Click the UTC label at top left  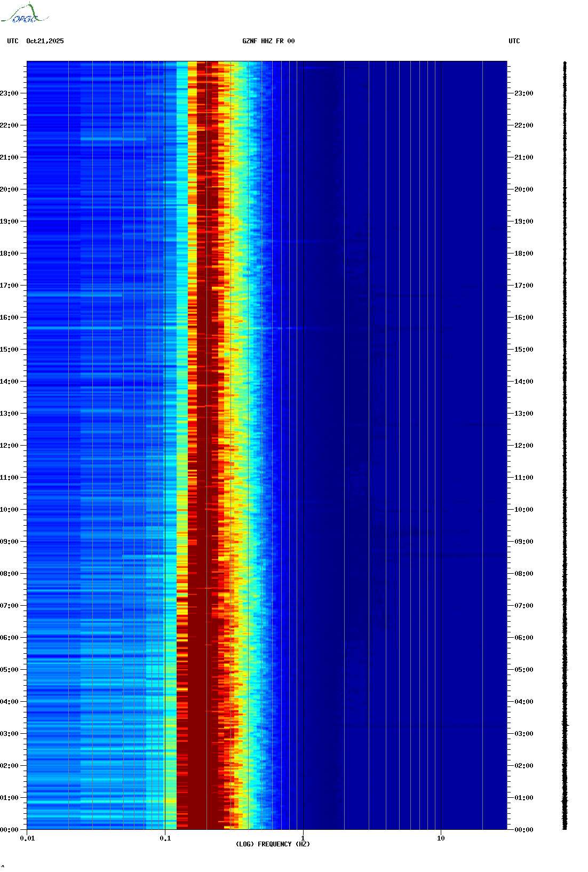13,41
